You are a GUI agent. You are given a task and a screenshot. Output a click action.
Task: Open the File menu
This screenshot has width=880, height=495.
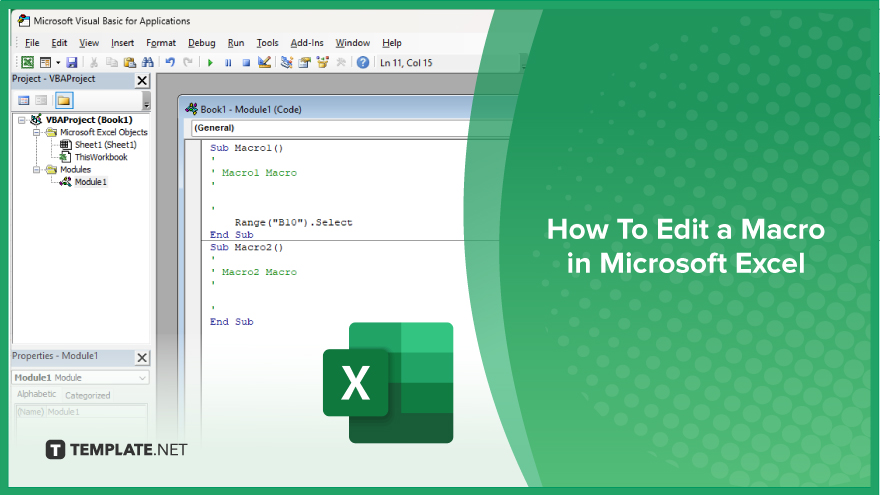(x=32, y=43)
